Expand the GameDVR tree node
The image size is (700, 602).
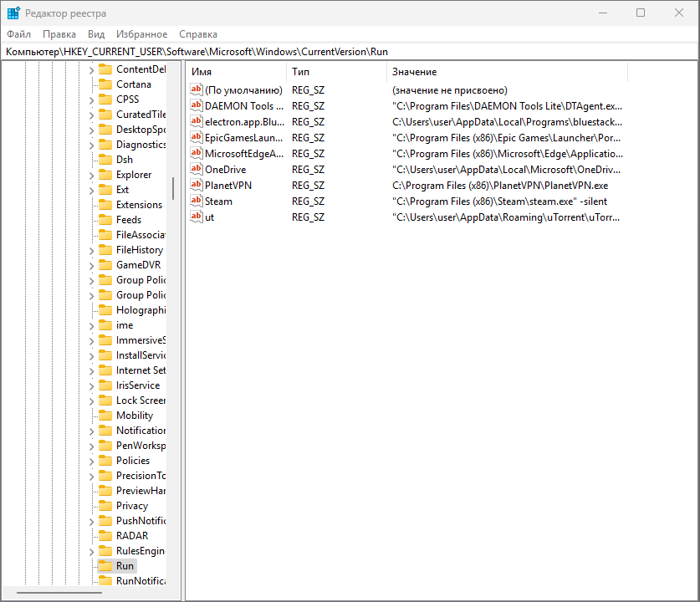pos(91,266)
